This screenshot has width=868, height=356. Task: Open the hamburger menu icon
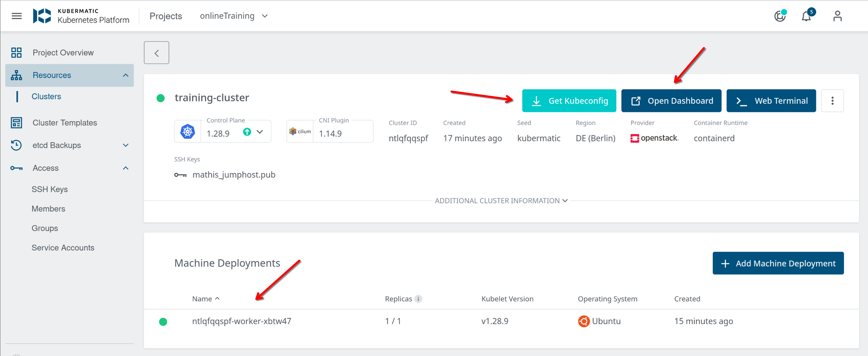click(x=16, y=16)
